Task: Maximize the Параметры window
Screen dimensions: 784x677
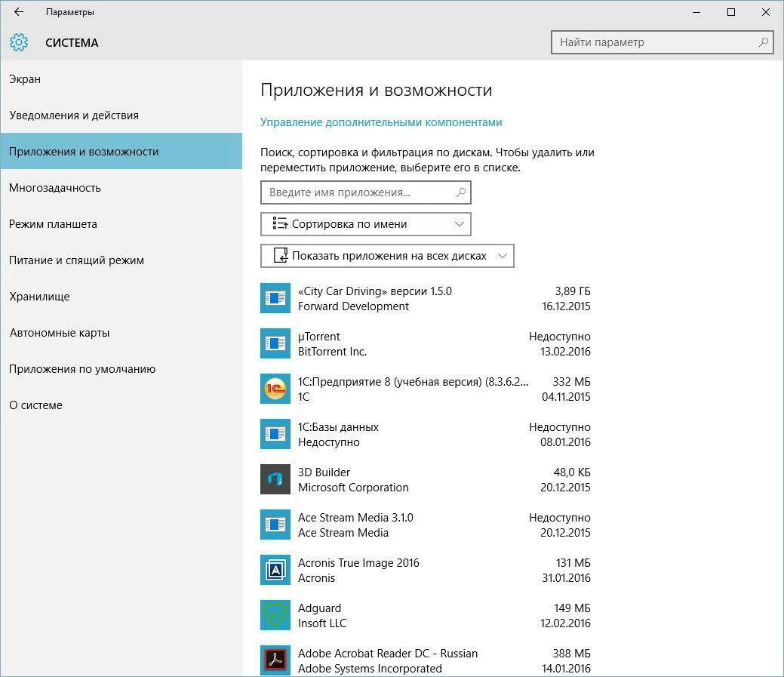Action: [x=731, y=12]
